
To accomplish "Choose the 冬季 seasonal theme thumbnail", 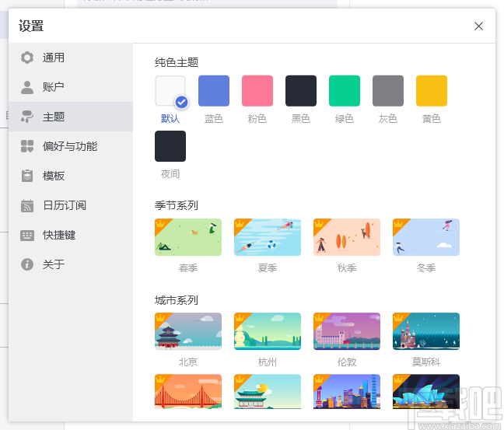I will [x=426, y=237].
